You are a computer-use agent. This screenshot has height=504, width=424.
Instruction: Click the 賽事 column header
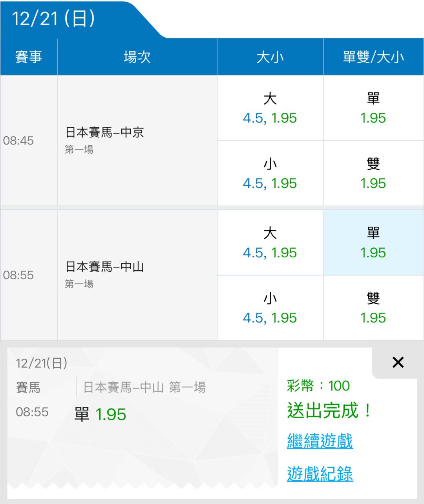click(x=29, y=57)
